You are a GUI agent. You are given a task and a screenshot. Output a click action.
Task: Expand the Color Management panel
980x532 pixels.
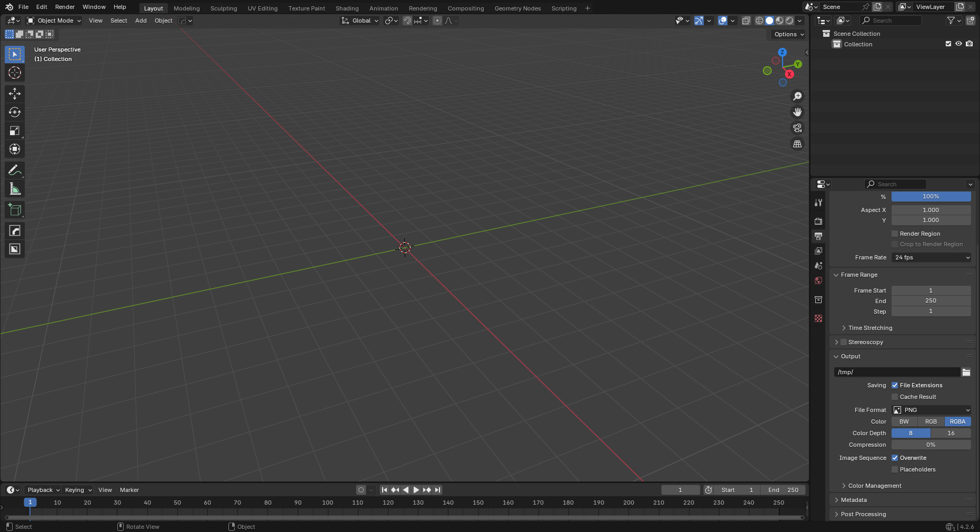click(874, 486)
